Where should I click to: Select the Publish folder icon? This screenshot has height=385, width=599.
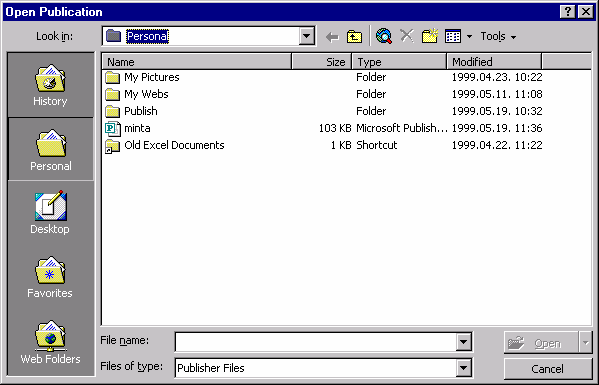112,111
